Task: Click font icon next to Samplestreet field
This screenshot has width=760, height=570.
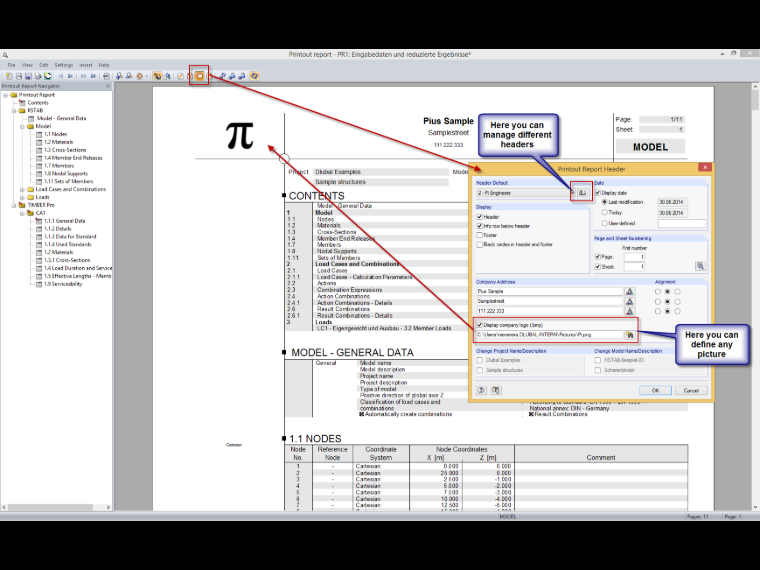Action: click(x=629, y=301)
